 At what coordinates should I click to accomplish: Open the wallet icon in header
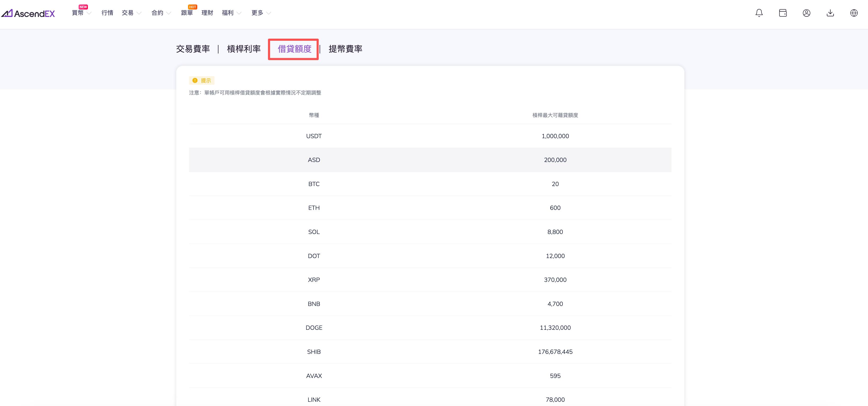[783, 13]
